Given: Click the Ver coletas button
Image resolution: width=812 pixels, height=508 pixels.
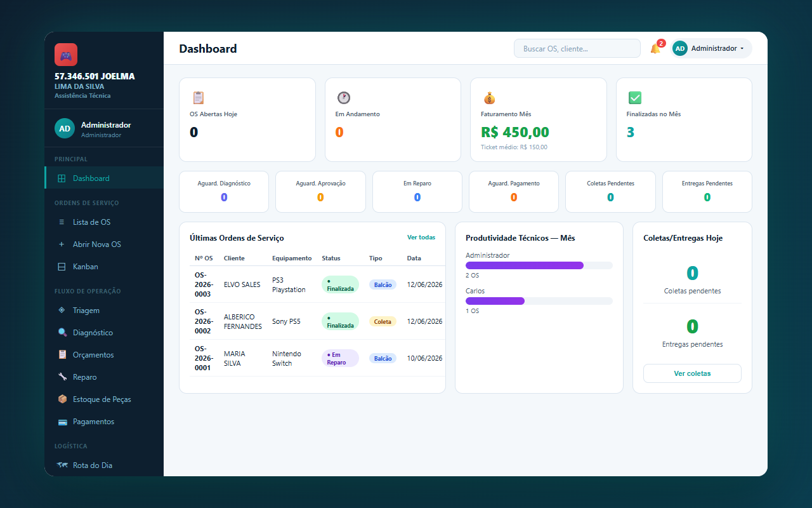Looking at the screenshot, I should tap(692, 373).
